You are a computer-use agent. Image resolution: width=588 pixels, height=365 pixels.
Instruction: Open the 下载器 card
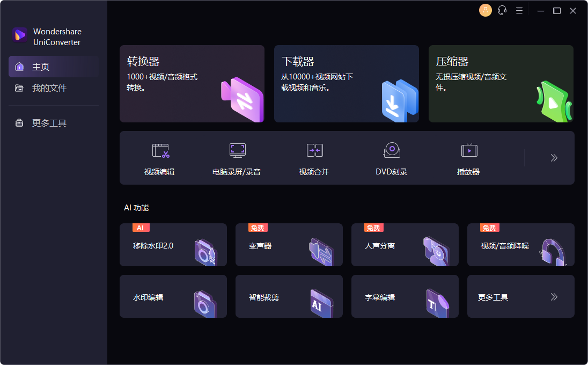click(346, 84)
